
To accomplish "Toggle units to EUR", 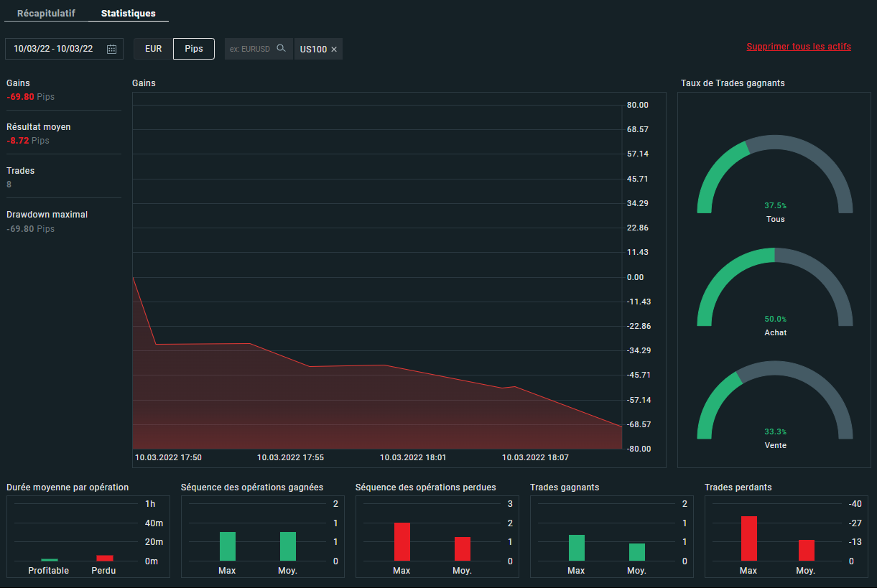I will point(153,49).
